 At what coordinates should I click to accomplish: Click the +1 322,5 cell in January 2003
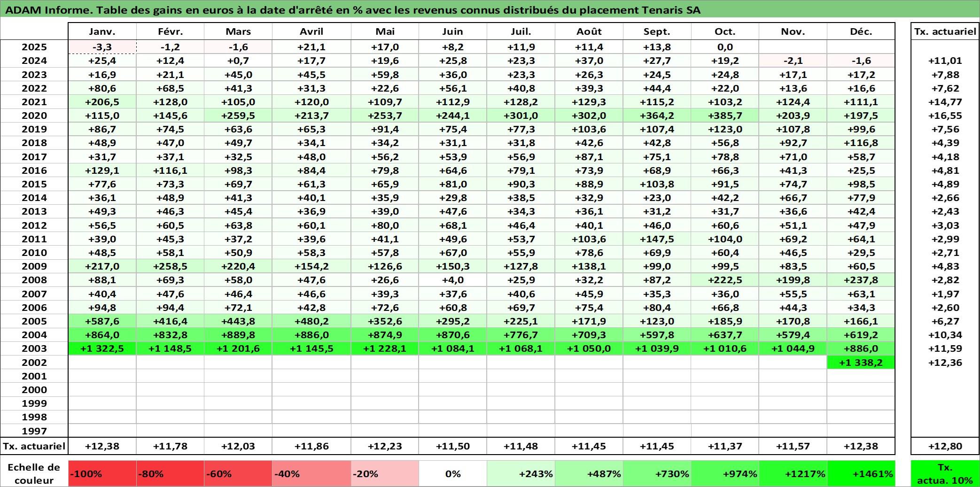[x=102, y=348]
